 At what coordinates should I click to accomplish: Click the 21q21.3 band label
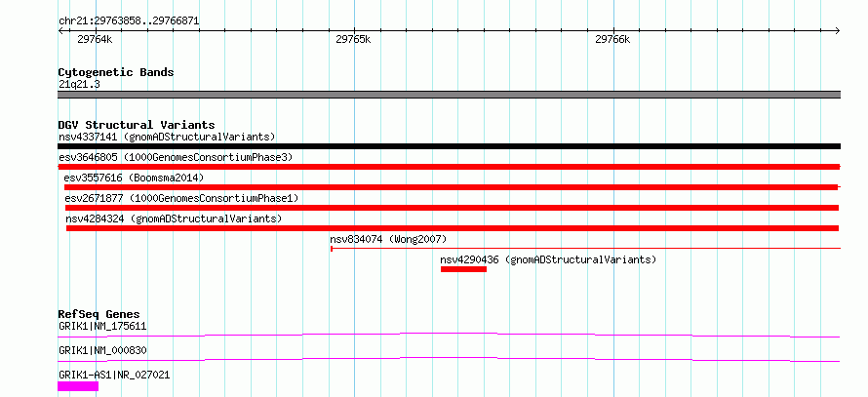(x=79, y=85)
